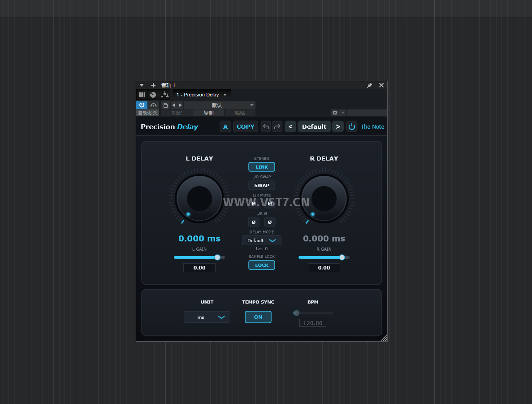
Task: Click the 音轨 1 track title
Action: (x=168, y=85)
